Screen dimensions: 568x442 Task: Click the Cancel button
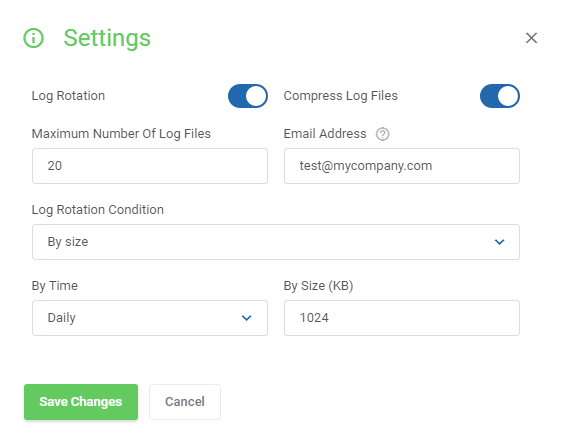pyautogui.click(x=185, y=402)
